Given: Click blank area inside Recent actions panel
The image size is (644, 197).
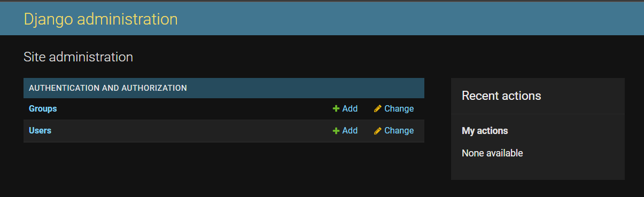Looking at the screenshot, I should tap(577, 168).
